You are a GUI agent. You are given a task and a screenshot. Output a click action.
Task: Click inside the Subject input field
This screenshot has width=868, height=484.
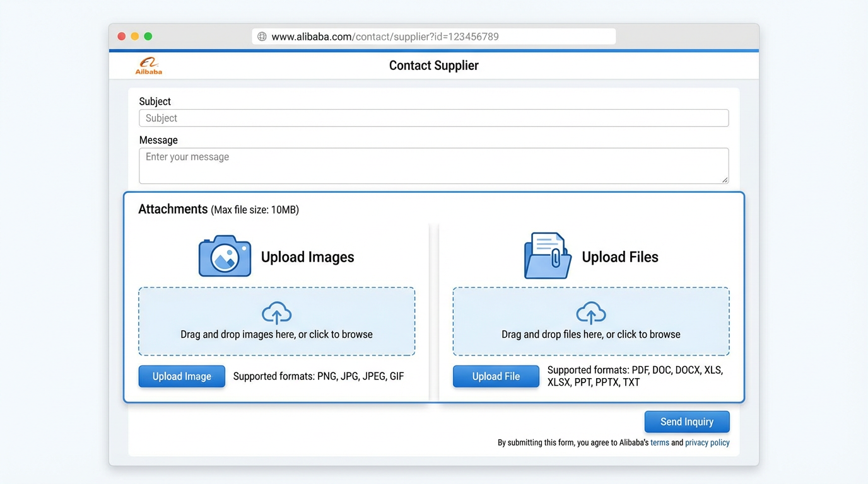tap(433, 118)
